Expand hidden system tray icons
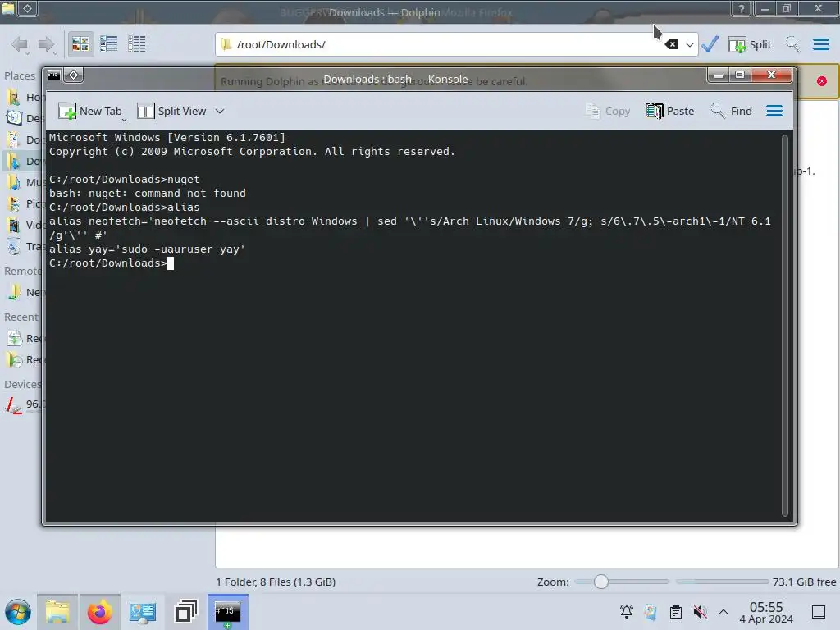 tap(724, 612)
